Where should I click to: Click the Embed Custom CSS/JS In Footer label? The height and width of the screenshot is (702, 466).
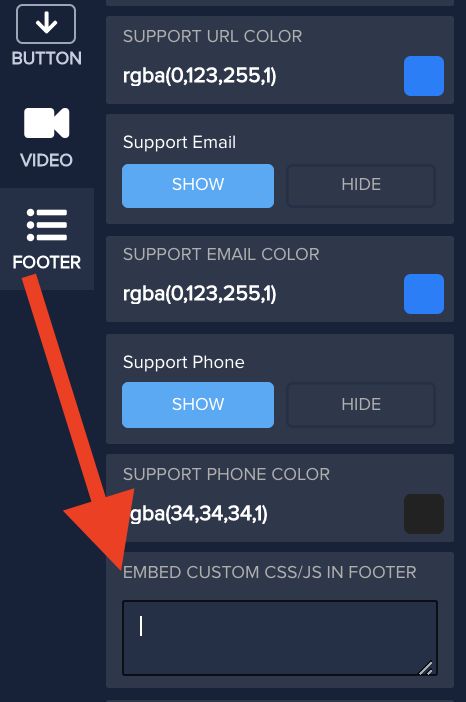269,572
